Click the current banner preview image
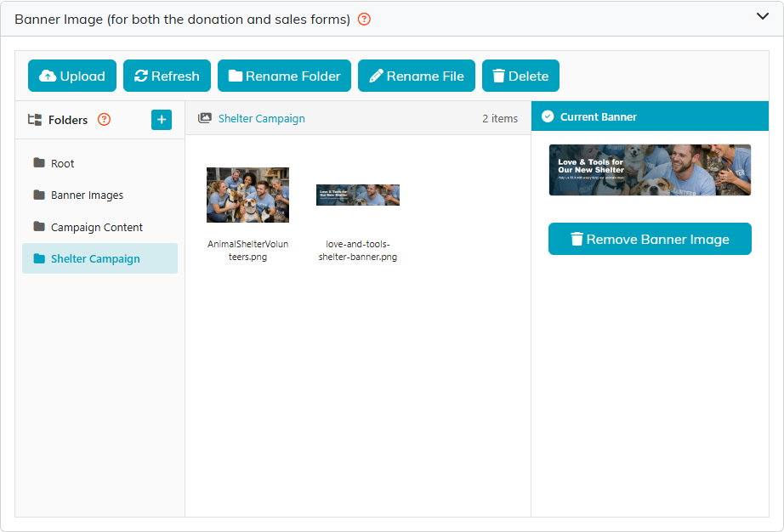784x532 pixels. pos(650,170)
